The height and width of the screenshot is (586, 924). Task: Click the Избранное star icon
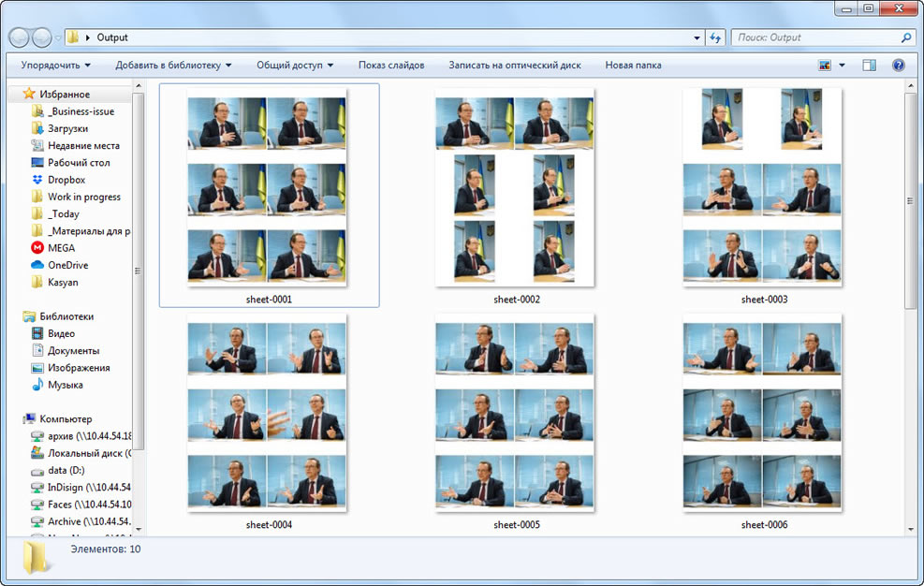[x=29, y=94]
